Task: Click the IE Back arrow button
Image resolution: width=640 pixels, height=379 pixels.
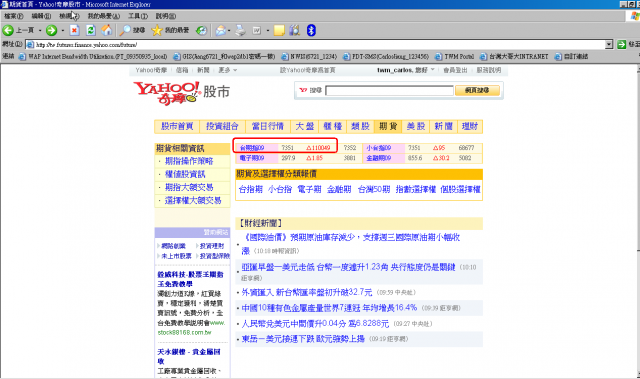Action: (8, 30)
